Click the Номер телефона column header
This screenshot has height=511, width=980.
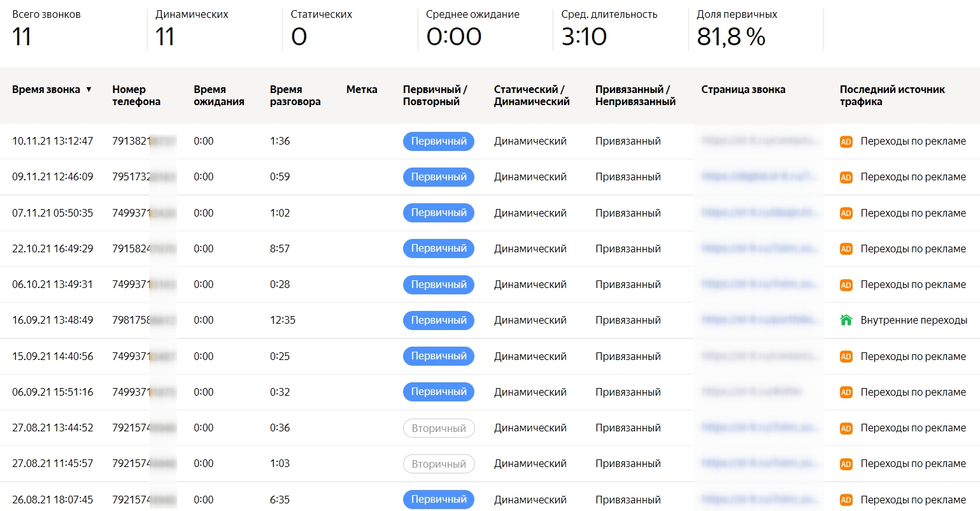click(x=136, y=96)
